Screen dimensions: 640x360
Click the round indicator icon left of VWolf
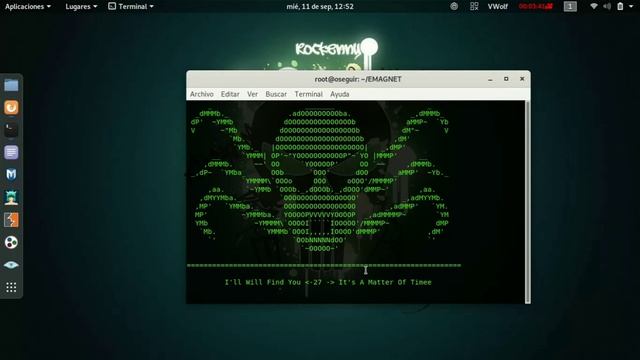pos(454,6)
